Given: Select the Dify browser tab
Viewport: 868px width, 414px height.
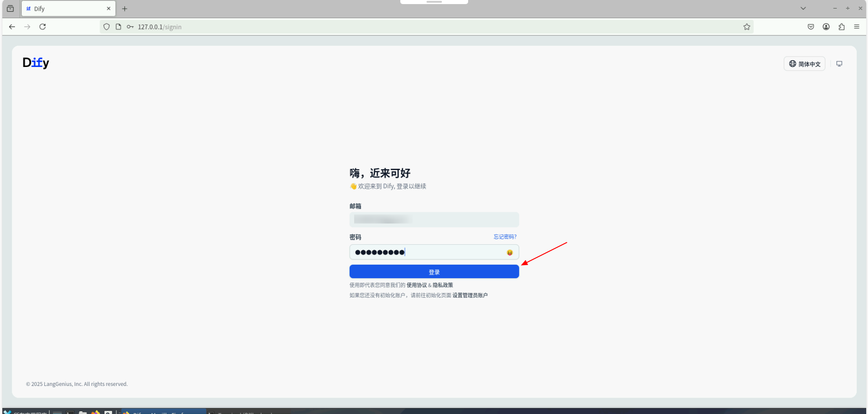Looking at the screenshot, I should click(x=68, y=9).
